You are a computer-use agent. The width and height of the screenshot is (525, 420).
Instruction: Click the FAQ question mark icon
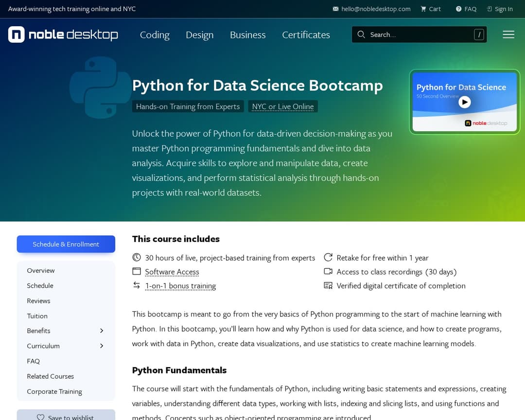pos(459,9)
